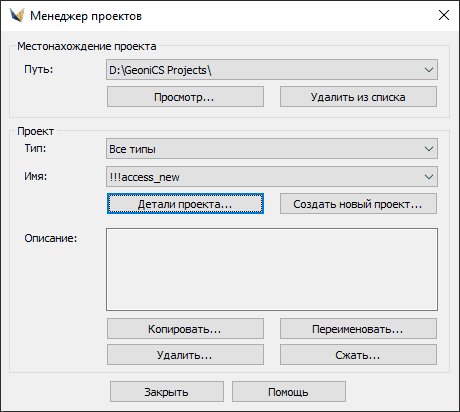Viewport: 460px width, 412px height.
Task: Click the Менеджер проектов title bar text
Action: (x=86, y=16)
